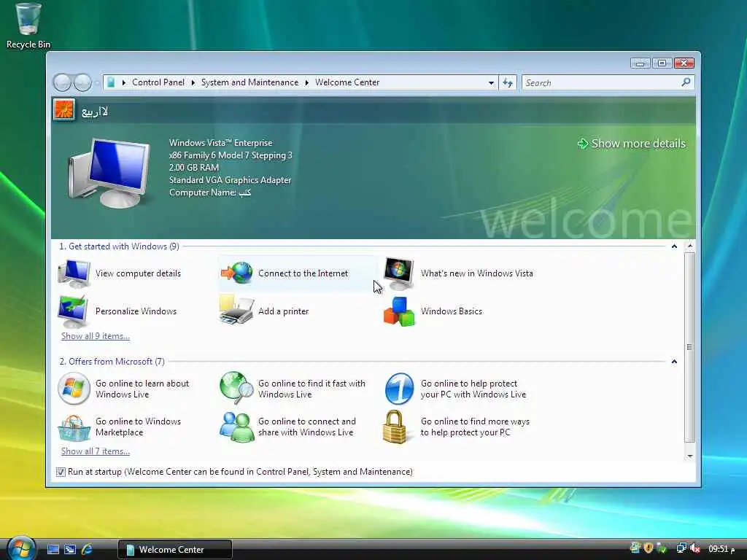747x560 pixels.
Task: Click Show more details link
Action: point(632,144)
